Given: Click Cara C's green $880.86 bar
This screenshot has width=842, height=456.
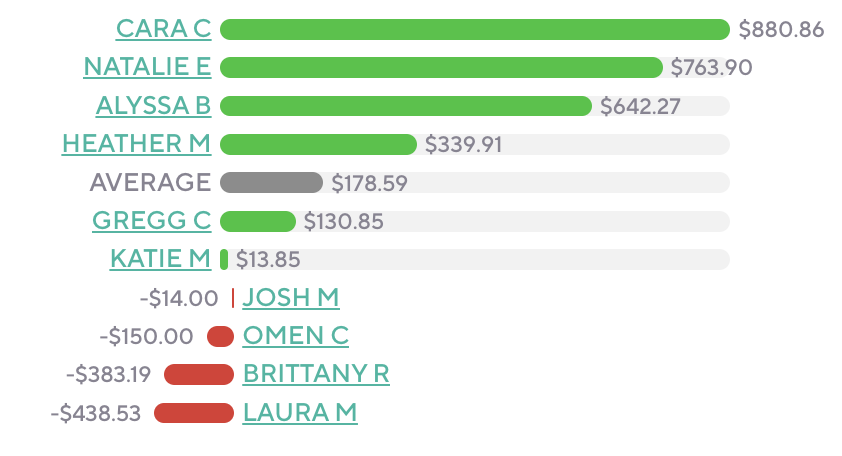Looking at the screenshot, I should (x=474, y=29).
